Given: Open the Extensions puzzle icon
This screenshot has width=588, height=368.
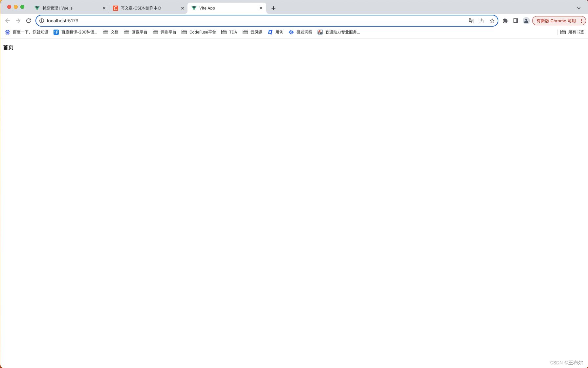Looking at the screenshot, I should click(x=505, y=21).
